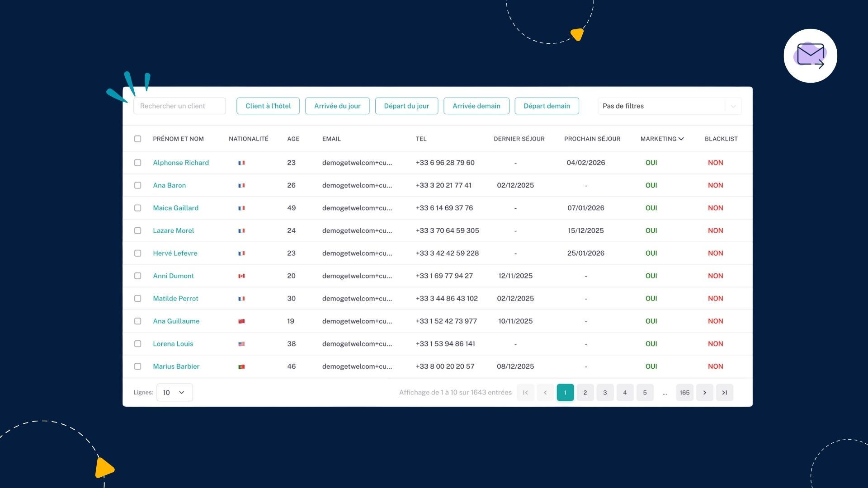Viewport: 868px width, 488px height.
Task: Check the box for Alphonse Richard
Action: coord(137,163)
